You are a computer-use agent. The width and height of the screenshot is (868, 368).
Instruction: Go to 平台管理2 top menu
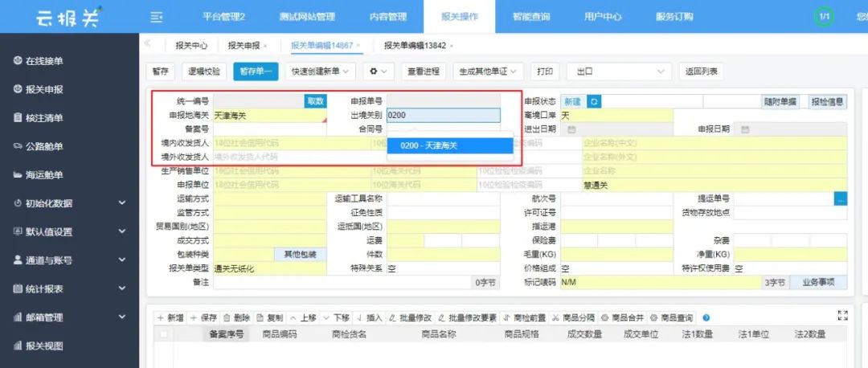(223, 17)
